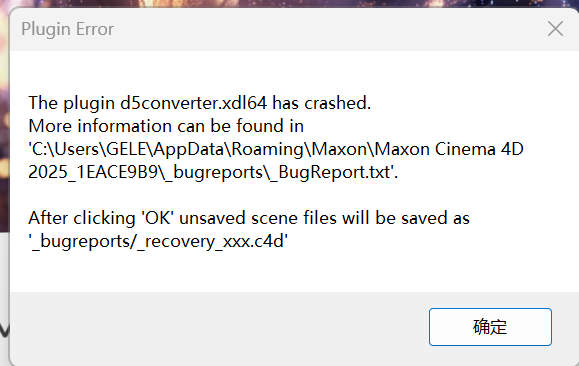
Task: Click the d5converter.xdl64 plugin name
Action: pos(193,103)
